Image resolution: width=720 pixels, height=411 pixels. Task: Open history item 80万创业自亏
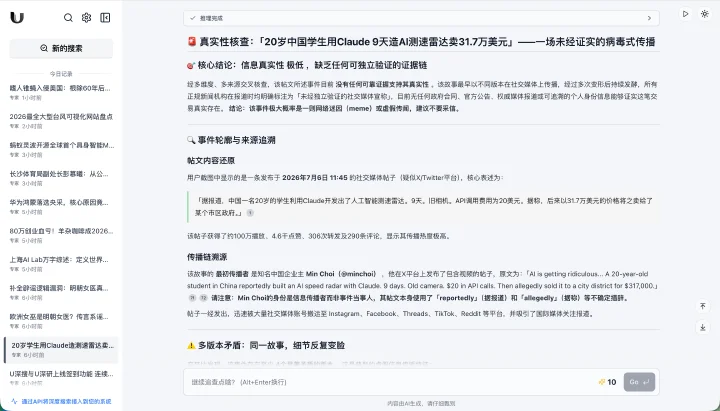(x=61, y=235)
